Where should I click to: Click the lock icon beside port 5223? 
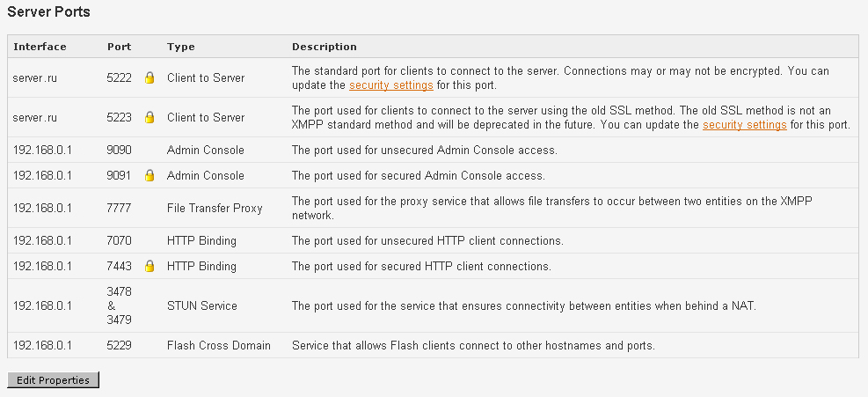[x=150, y=118]
